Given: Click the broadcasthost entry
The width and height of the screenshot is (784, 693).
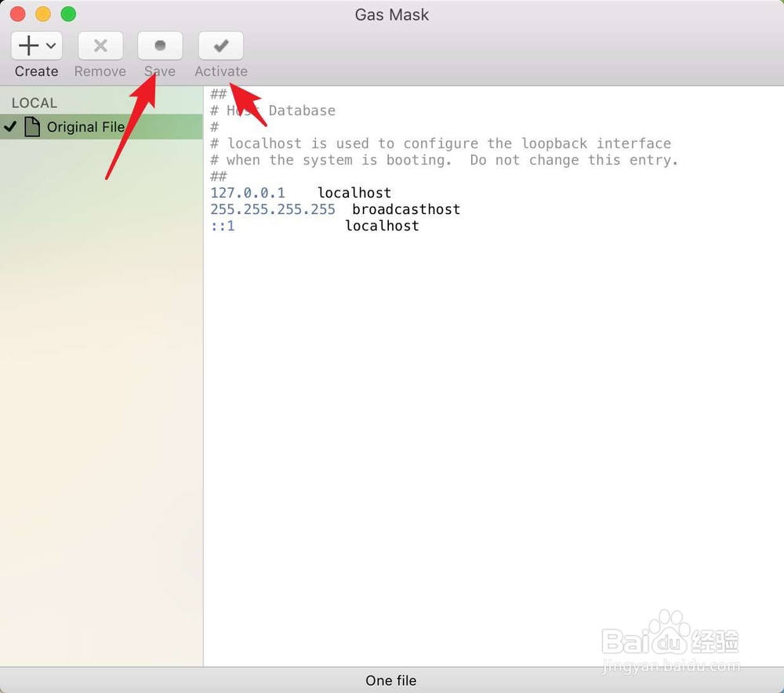Looking at the screenshot, I should [406, 209].
